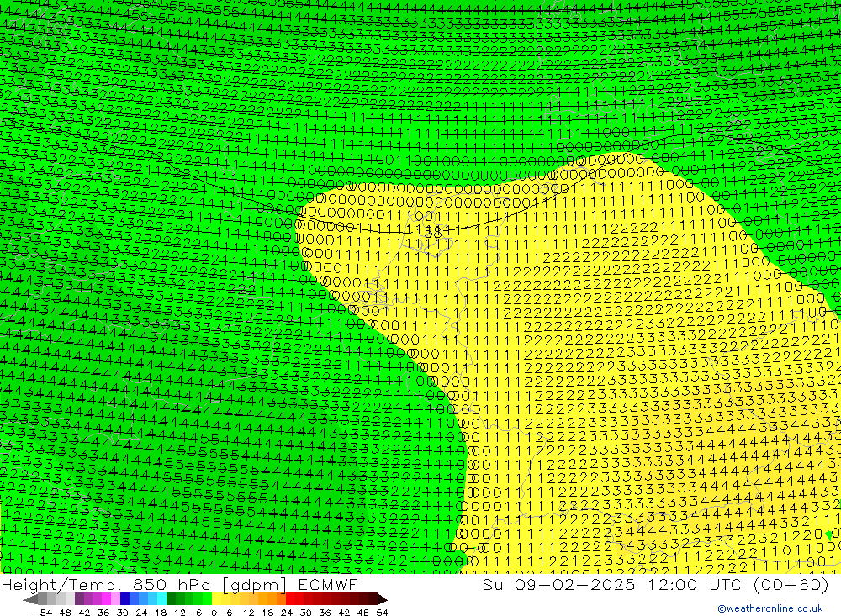Click the dark green swatch above -12
The height and width of the screenshot is (616, 841).
point(171,599)
